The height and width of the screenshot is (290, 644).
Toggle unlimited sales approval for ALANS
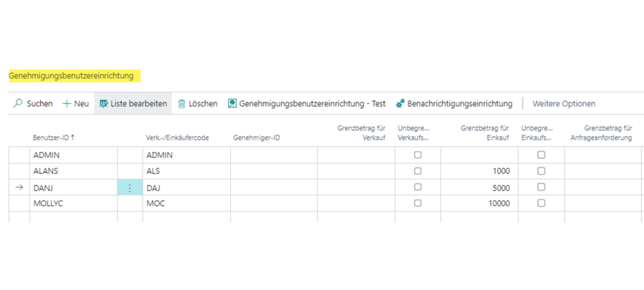pyautogui.click(x=418, y=171)
